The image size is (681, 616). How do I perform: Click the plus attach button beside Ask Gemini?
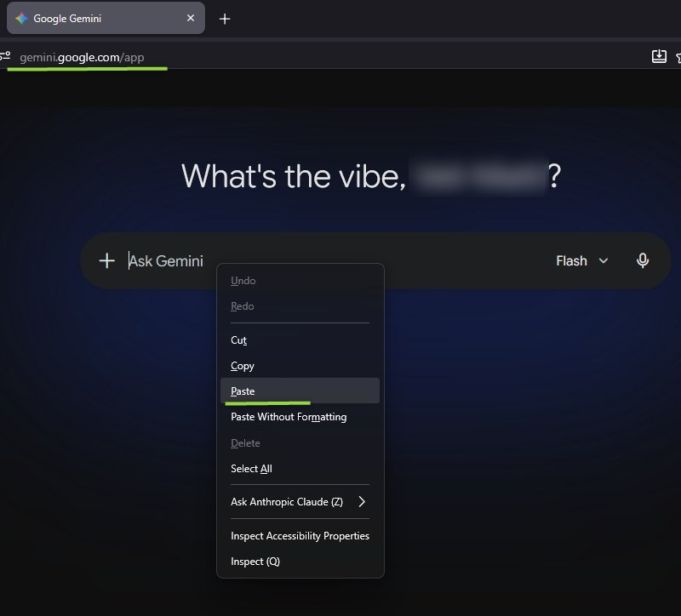tap(107, 261)
